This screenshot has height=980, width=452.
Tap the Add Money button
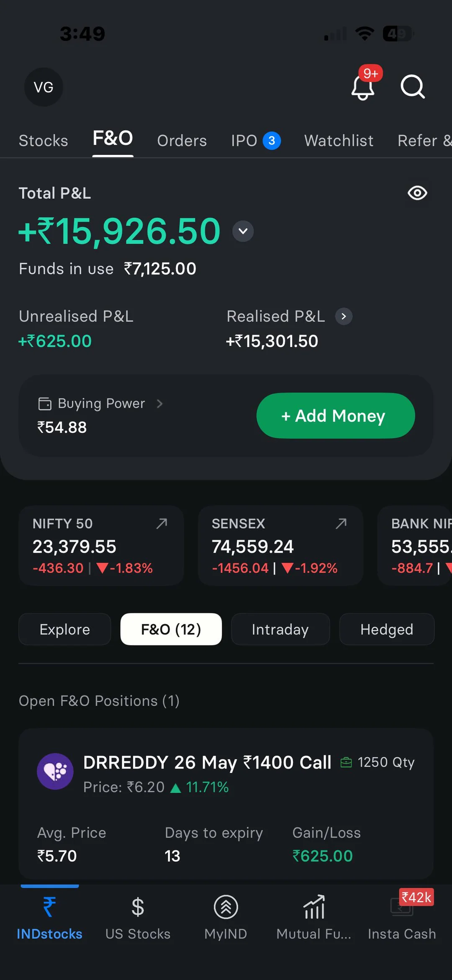(336, 416)
